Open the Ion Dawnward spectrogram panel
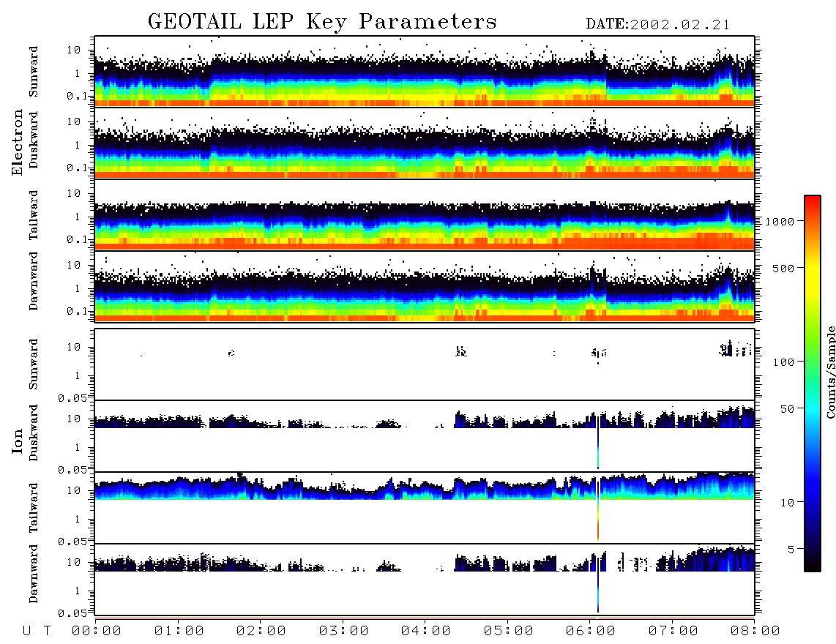 click(x=425, y=579)
